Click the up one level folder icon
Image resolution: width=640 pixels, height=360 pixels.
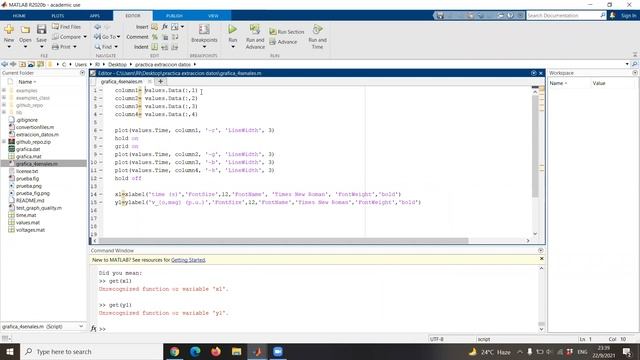pos(22,64)
